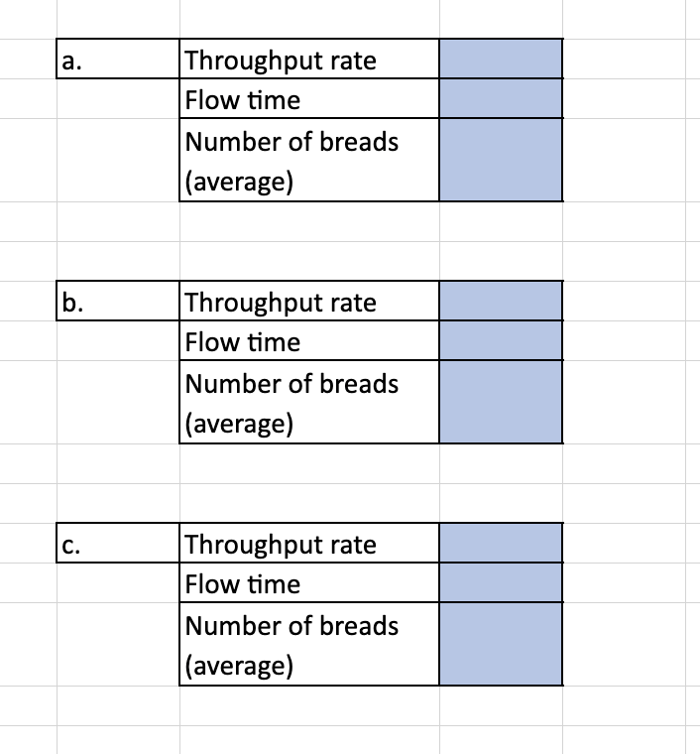The image size is (700, 754).
Task: Select the cell labeled 'b.'
Action: pyautogui.click(x=118, y=301)
